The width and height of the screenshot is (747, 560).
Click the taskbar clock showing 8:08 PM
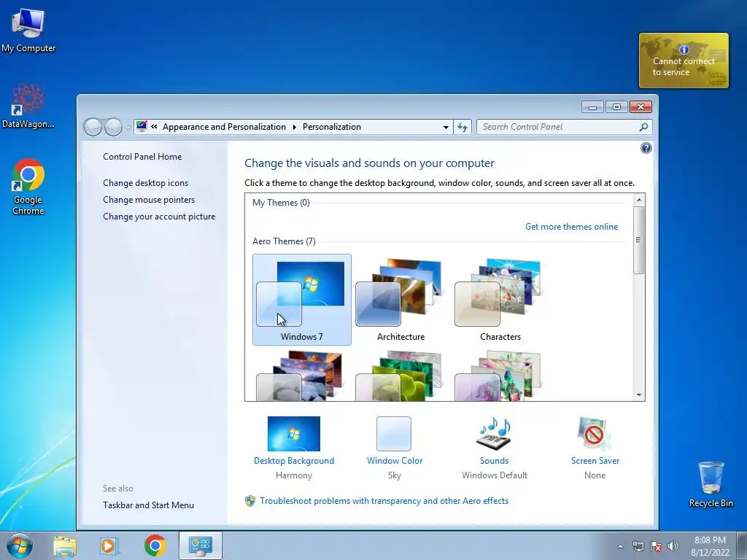tap(710, 546)
